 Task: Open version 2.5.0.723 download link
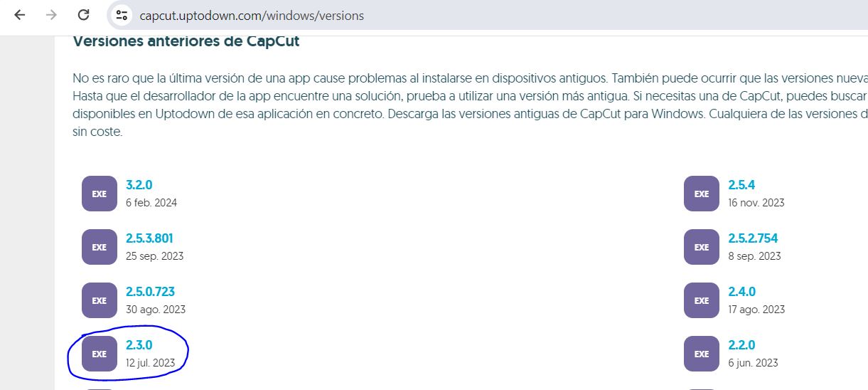point(150,292)
